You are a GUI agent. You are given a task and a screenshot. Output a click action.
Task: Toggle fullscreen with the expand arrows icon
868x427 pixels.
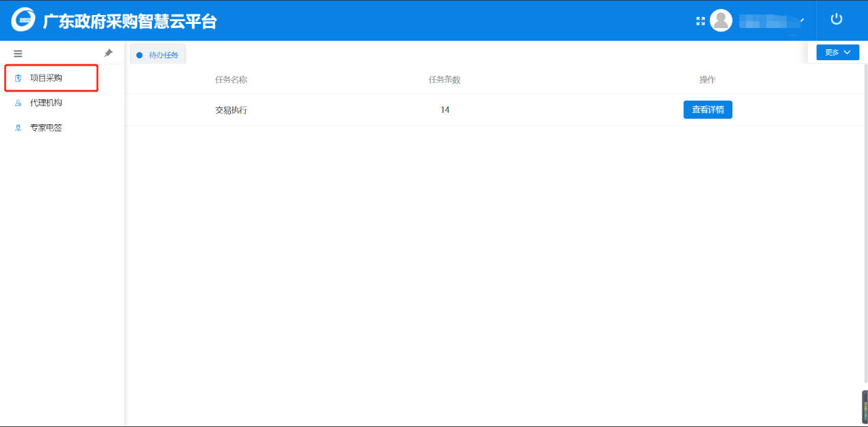click(700, 21)
